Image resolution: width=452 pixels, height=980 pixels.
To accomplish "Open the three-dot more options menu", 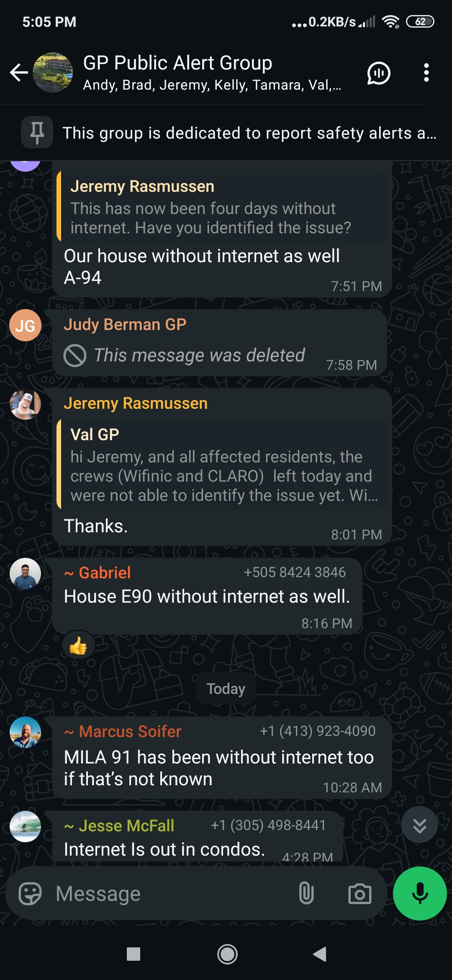I will tap(426, 72).
